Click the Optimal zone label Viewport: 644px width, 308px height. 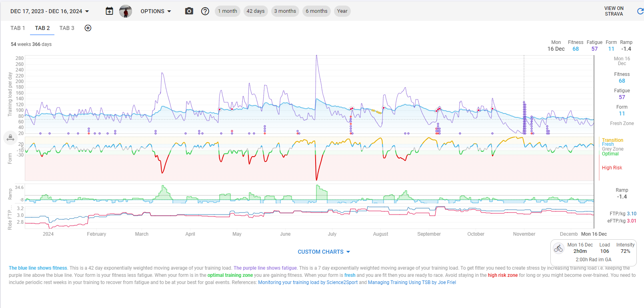610,154
